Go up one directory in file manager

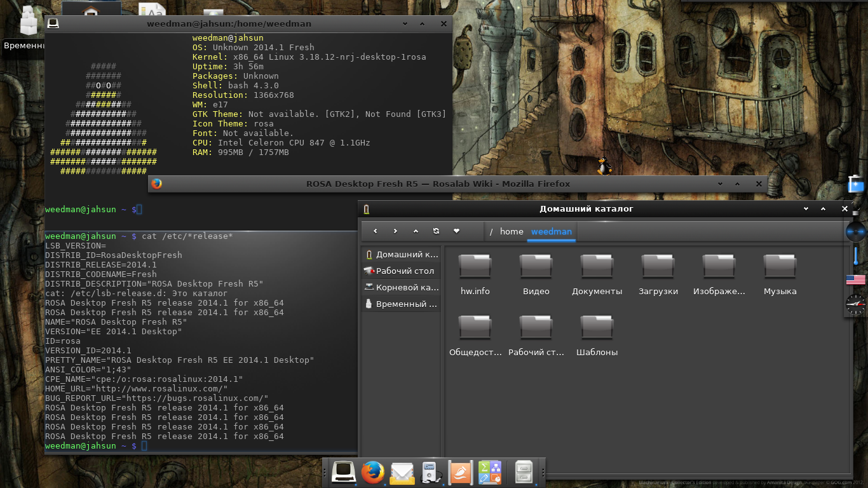416,231
